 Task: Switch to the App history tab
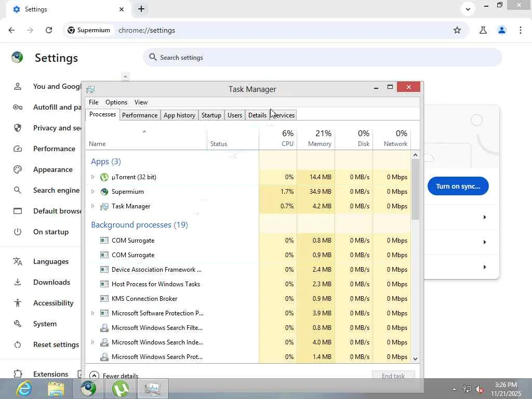coord(179,115)
